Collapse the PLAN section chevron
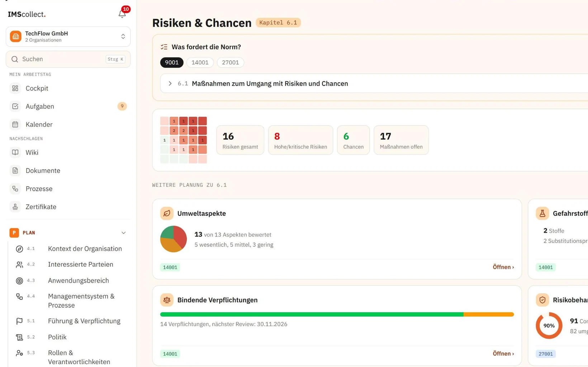Viewport: 588px width, 367px height. click(x=123, y=233)
